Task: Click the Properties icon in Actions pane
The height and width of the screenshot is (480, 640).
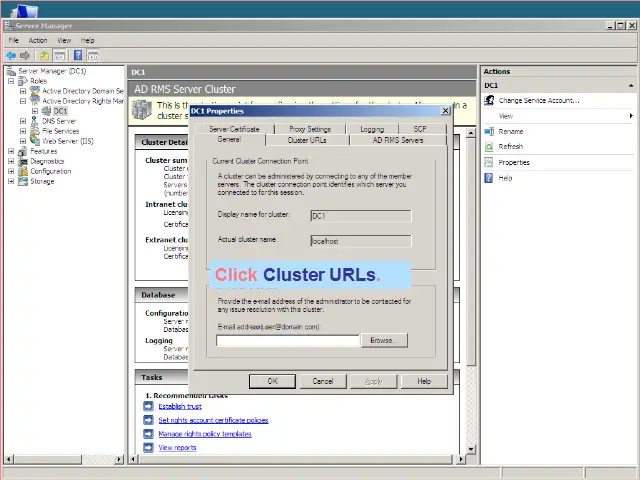Action: click(489, 162)
